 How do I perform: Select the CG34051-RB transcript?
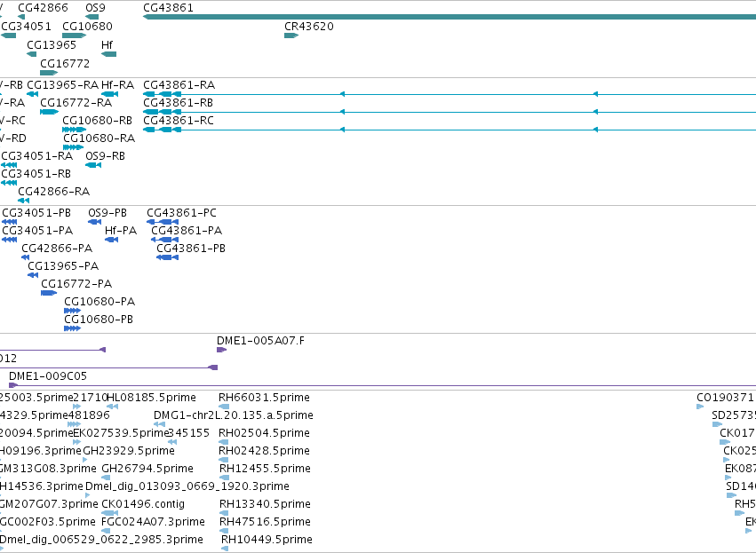(9, 183)
